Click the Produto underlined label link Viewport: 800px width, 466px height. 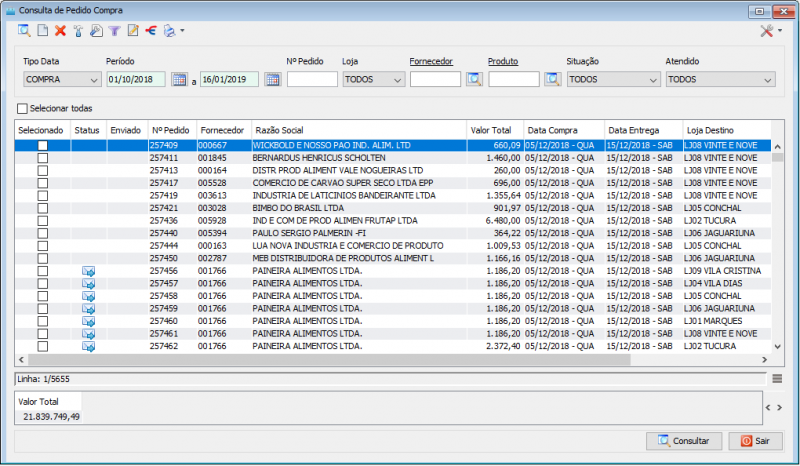point(503,61)
